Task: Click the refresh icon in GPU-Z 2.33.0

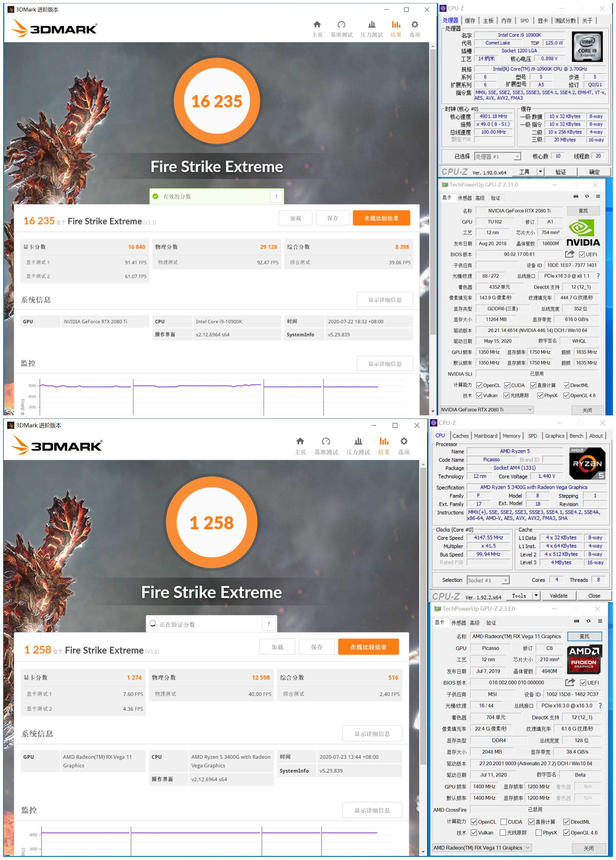Action: click(588, 621)
